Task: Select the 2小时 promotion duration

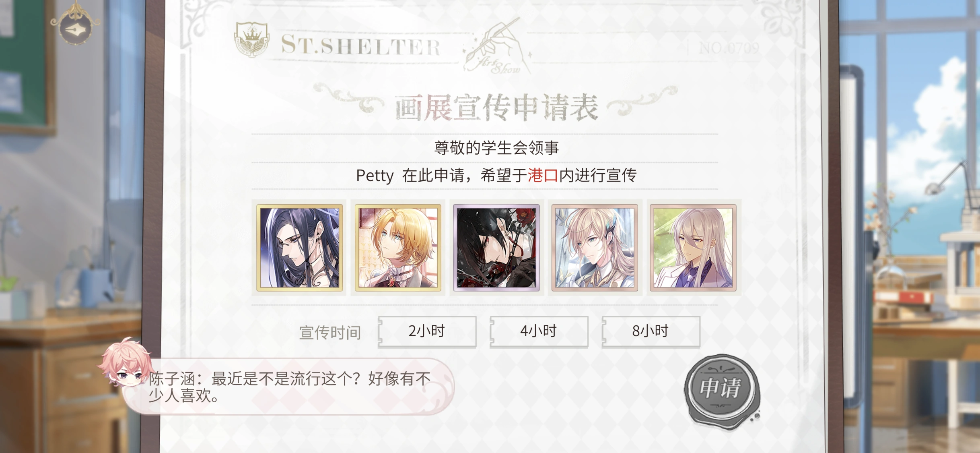Action: pos(427,331)
